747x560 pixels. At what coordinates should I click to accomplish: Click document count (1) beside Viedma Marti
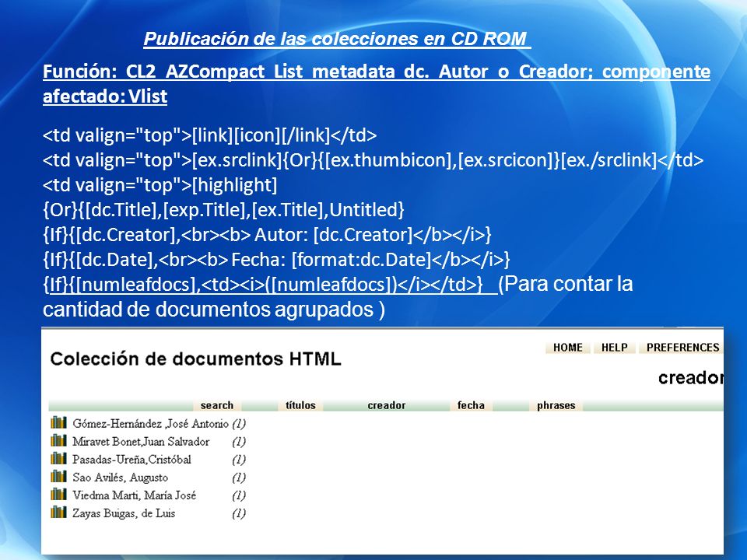tap(239, 495)
